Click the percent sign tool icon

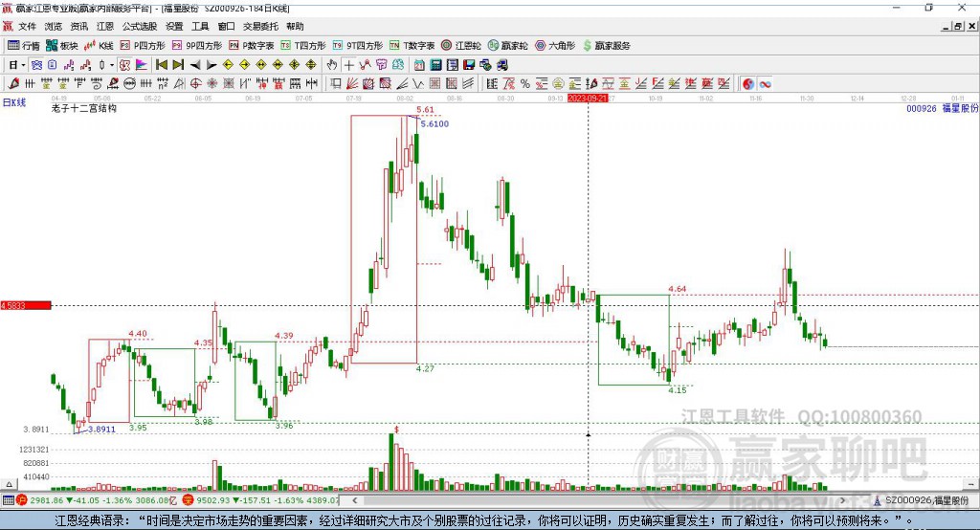(525, 84)
